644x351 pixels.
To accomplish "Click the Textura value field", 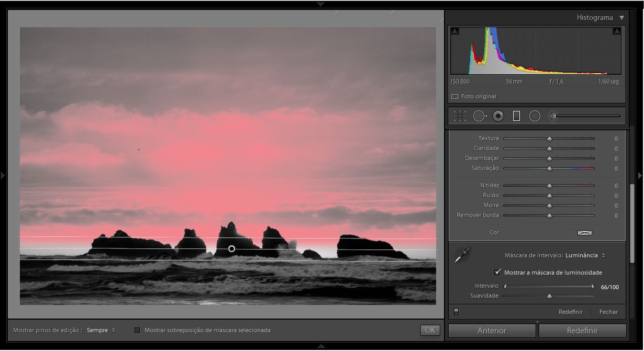I will (x=616, y=139).
